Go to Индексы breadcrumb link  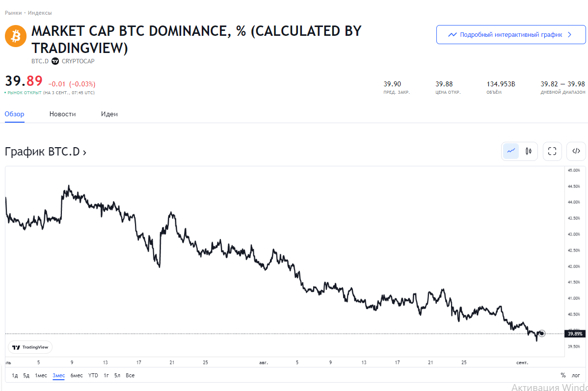(x=40, y=13)
